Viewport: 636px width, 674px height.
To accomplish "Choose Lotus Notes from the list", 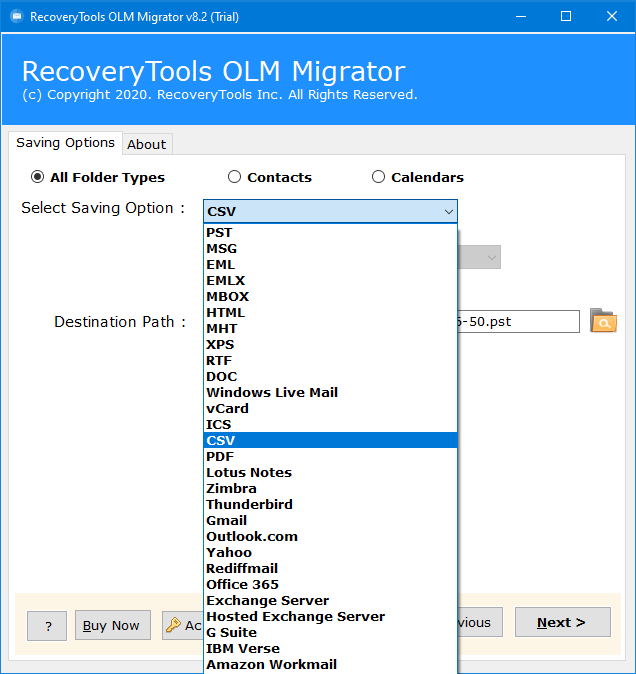I will coord(330,472).
